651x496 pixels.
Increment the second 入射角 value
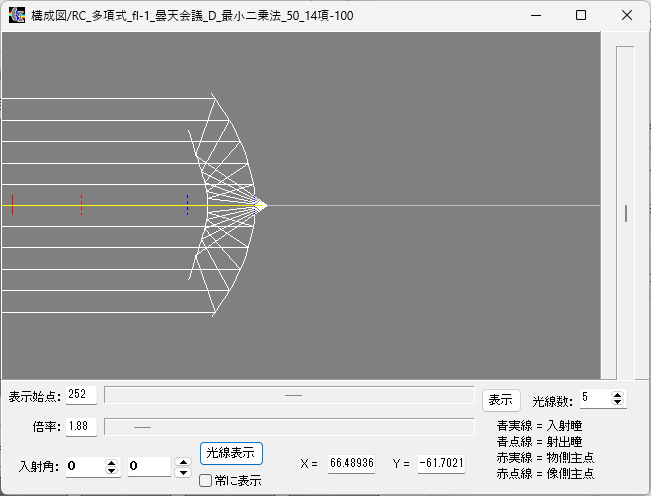pyautogui.click(x=182, y=462)
